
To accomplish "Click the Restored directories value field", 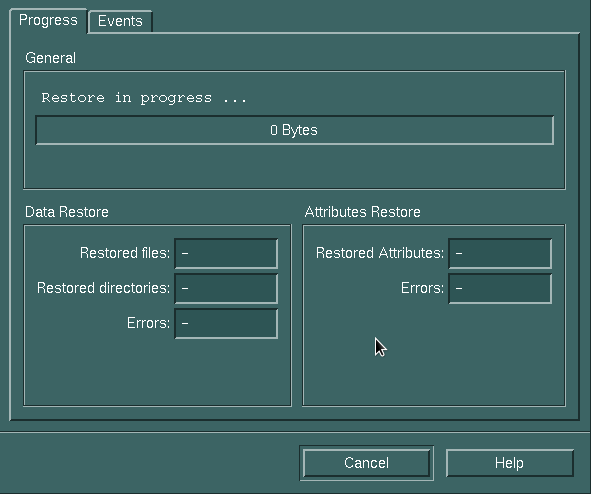I will (226, 288).
